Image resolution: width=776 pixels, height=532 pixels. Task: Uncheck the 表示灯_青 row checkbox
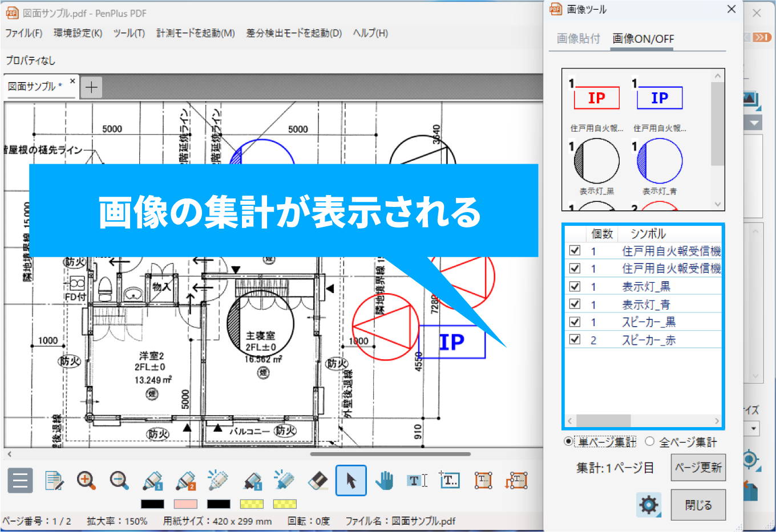[x=575, y=304]
